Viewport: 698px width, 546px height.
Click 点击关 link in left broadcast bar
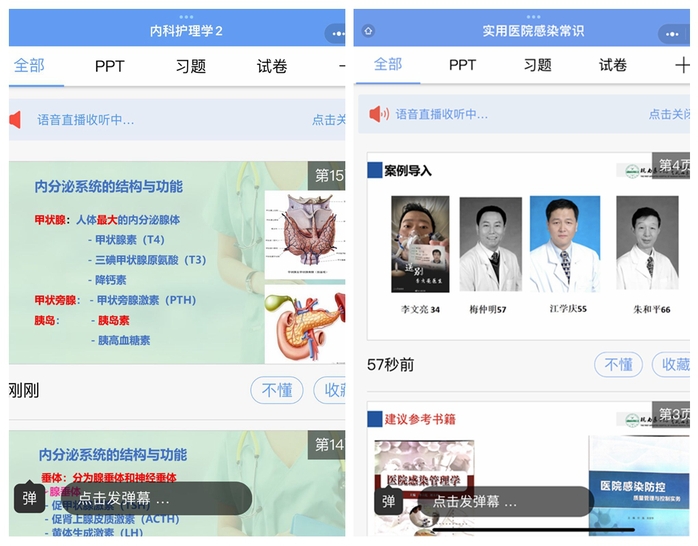[x=329, y=120]
